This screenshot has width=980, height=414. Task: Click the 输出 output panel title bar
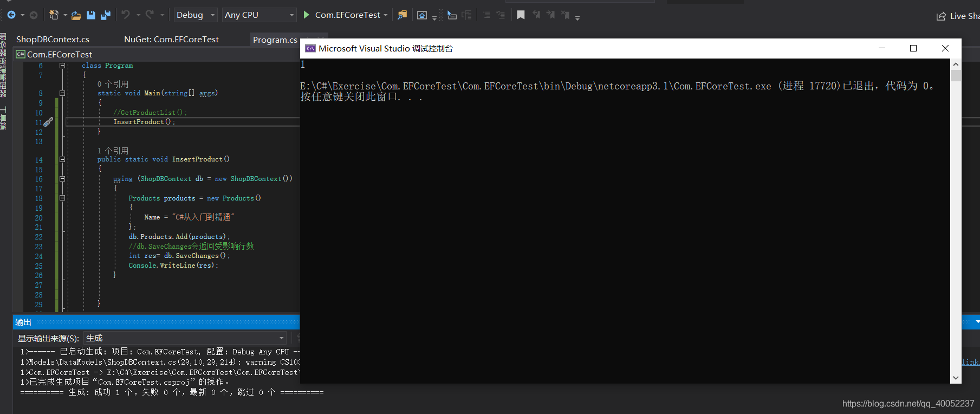(x=156, y=322)
